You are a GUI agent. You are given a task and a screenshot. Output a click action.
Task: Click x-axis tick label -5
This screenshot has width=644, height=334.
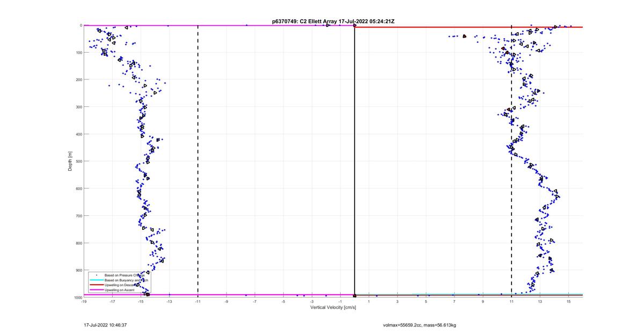click(283, 302)
